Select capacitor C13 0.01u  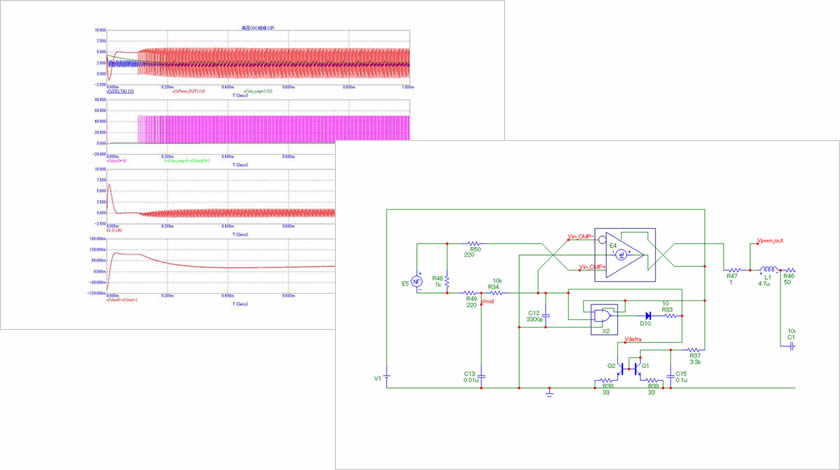481,376
